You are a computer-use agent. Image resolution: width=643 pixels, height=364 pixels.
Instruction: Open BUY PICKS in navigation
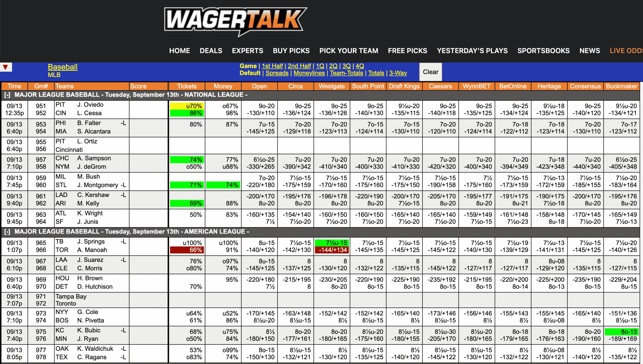click(x=291, y=51)
